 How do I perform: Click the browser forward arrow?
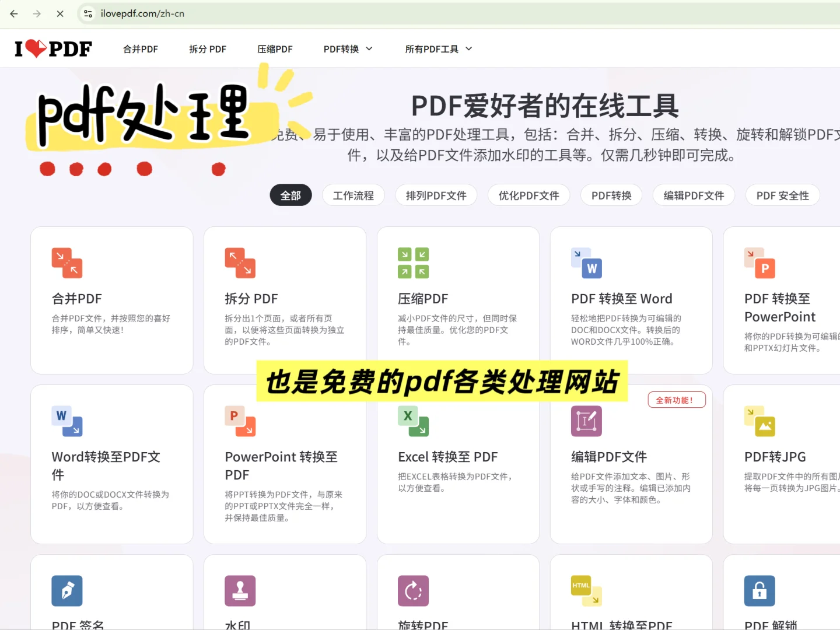37,13
